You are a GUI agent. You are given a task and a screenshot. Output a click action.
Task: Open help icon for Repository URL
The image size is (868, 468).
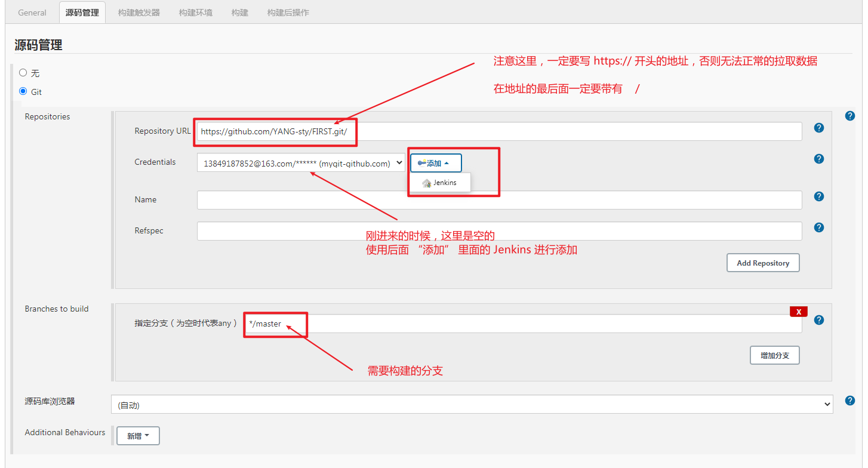point(819,128)
